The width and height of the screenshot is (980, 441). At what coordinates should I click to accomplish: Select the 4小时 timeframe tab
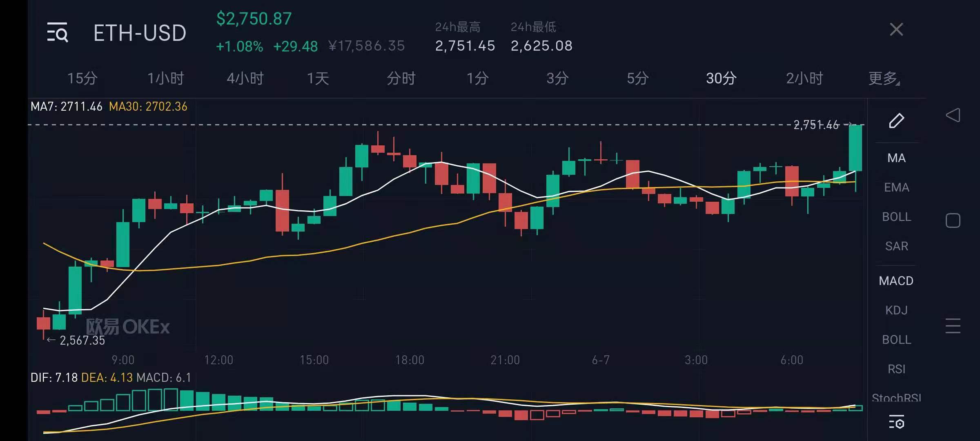[x=245, y=78]
